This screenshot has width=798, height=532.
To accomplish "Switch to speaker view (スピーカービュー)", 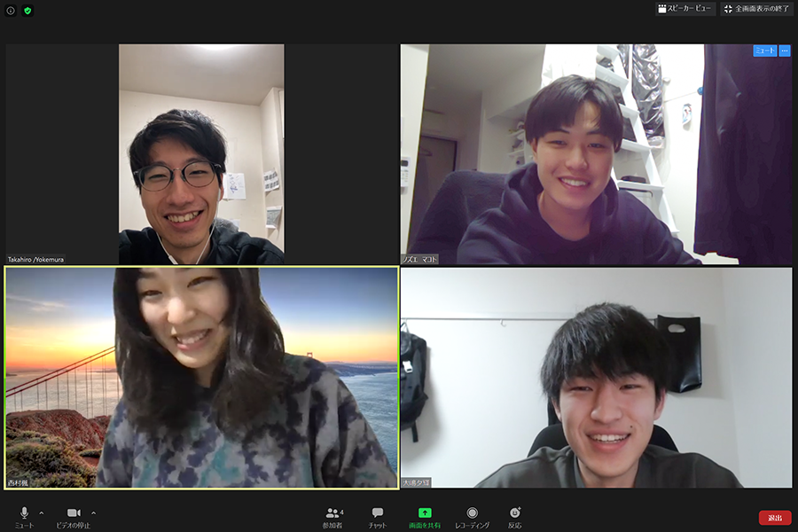I will 685,9.
